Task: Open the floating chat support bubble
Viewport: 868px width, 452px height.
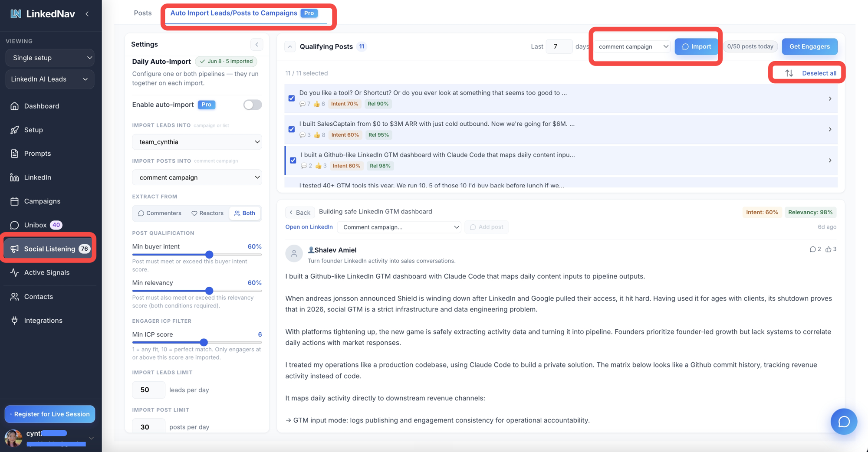Action: coord(844,422)
